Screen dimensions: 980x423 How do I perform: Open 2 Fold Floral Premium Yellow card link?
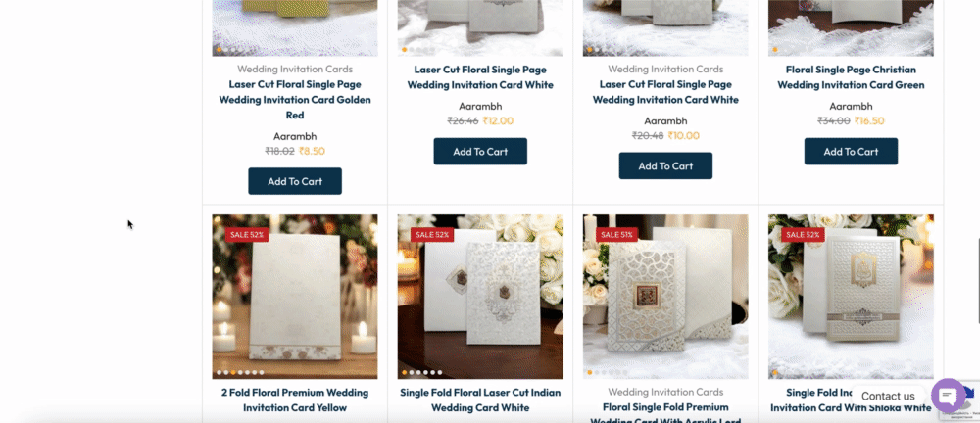[x=295, y=399]
